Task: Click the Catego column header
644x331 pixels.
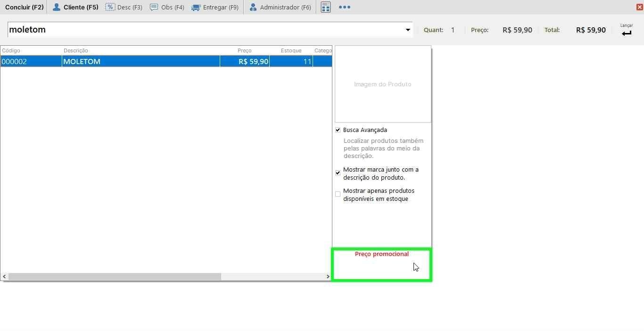Action: tap(323, 50)
